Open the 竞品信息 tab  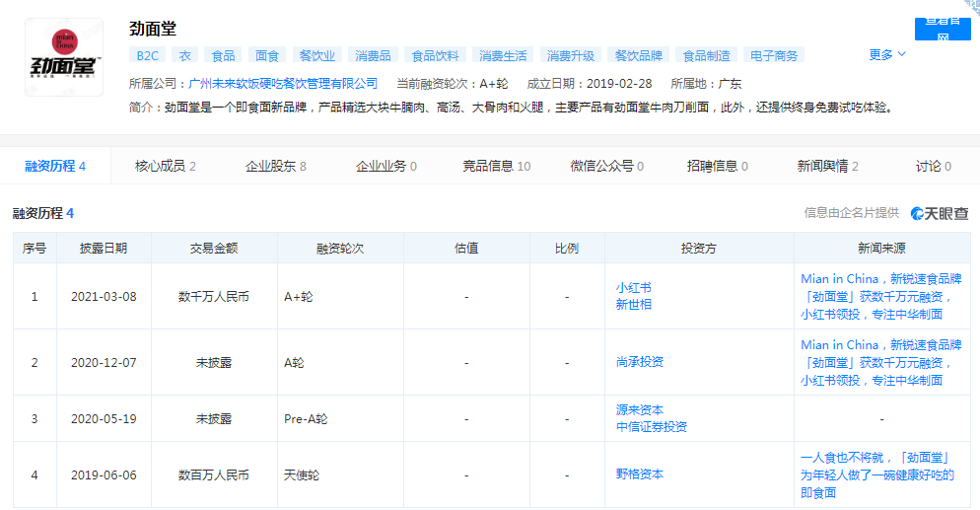click(x=496, y=166)
